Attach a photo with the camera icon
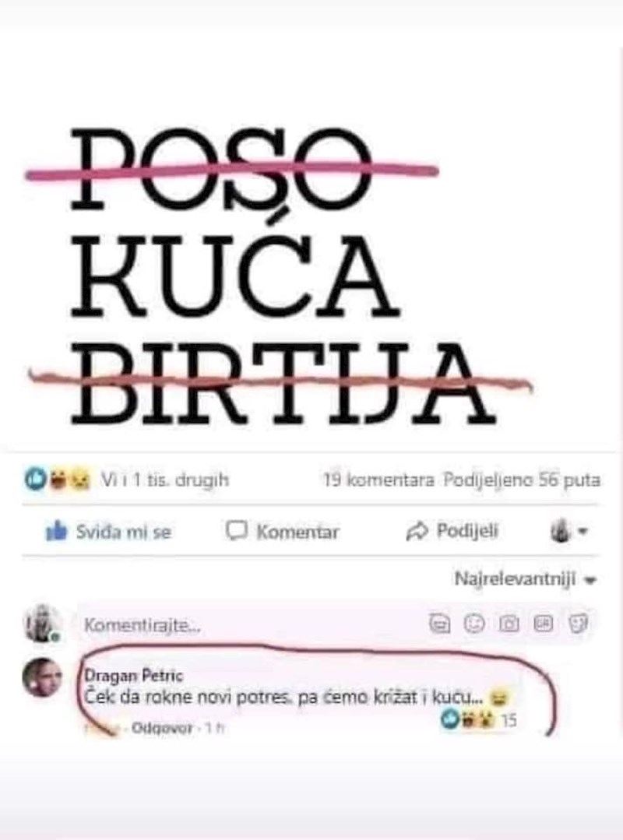The width and height of the screenshot is (623, 840). coord(509,624)
